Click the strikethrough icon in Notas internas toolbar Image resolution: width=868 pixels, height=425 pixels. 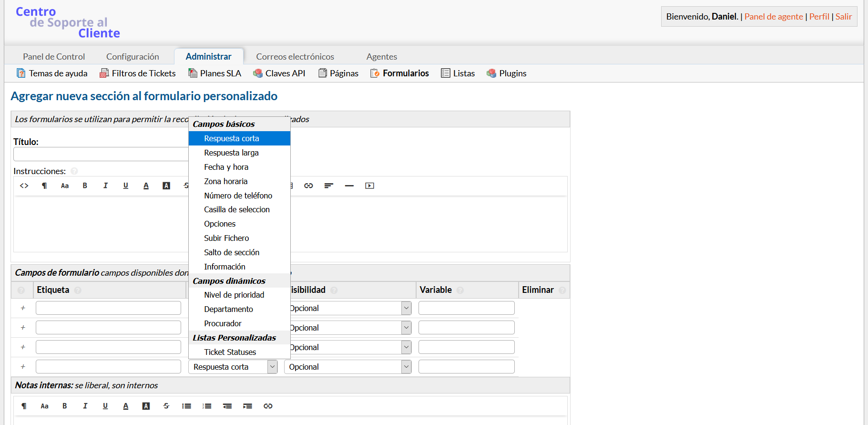coord(166,406)
